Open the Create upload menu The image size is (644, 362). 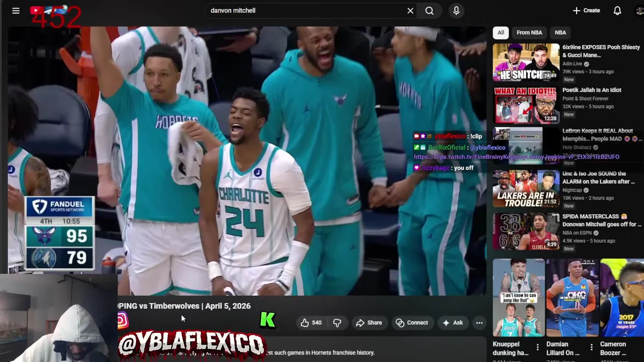(x=586, y=11)
